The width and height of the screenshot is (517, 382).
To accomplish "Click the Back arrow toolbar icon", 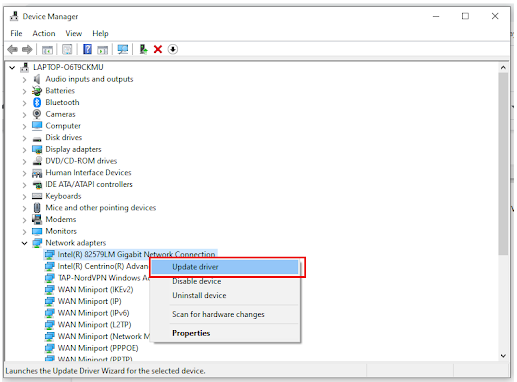I will [13, 50].
